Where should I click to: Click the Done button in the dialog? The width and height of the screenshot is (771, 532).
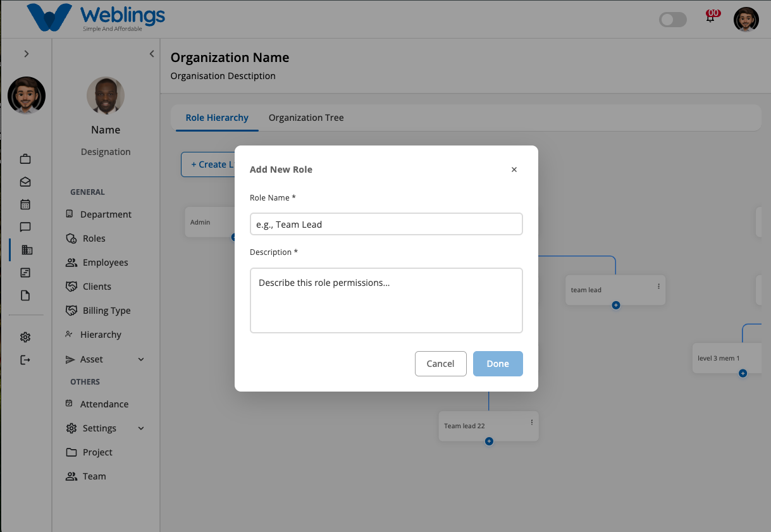point(498,364)
